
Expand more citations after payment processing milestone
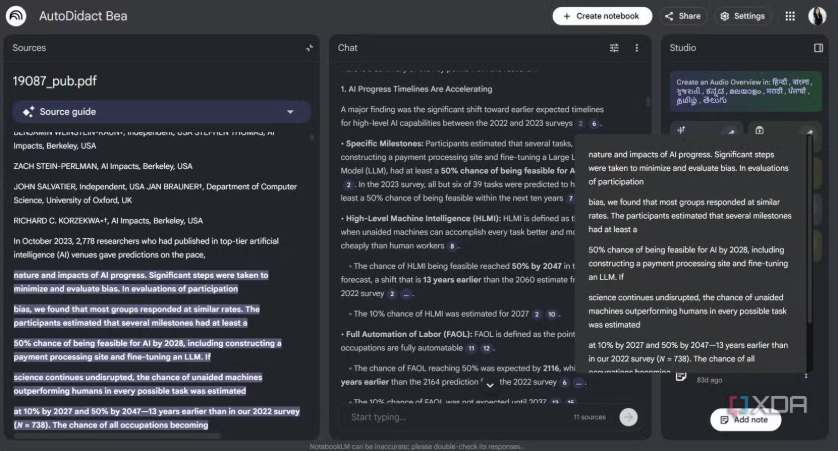pos(349,185)
